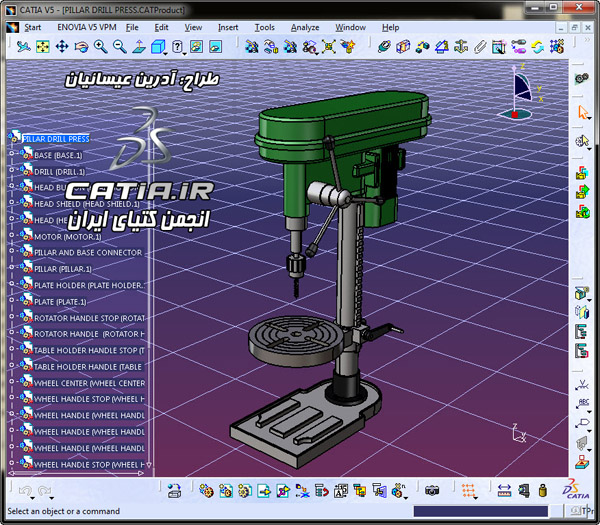Screen dimensions: 600x525
Task: Select the Pan four-arrow tool
Action: (x=62, y=47)
